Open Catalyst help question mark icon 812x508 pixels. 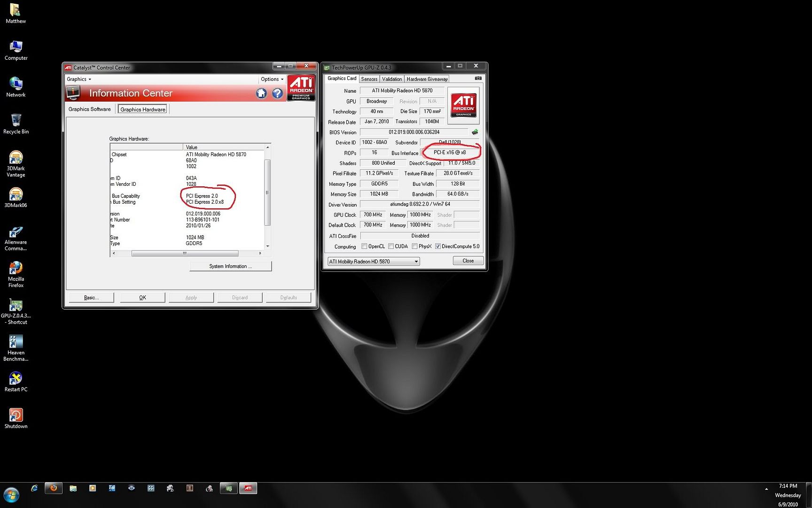tap(277, 93)
